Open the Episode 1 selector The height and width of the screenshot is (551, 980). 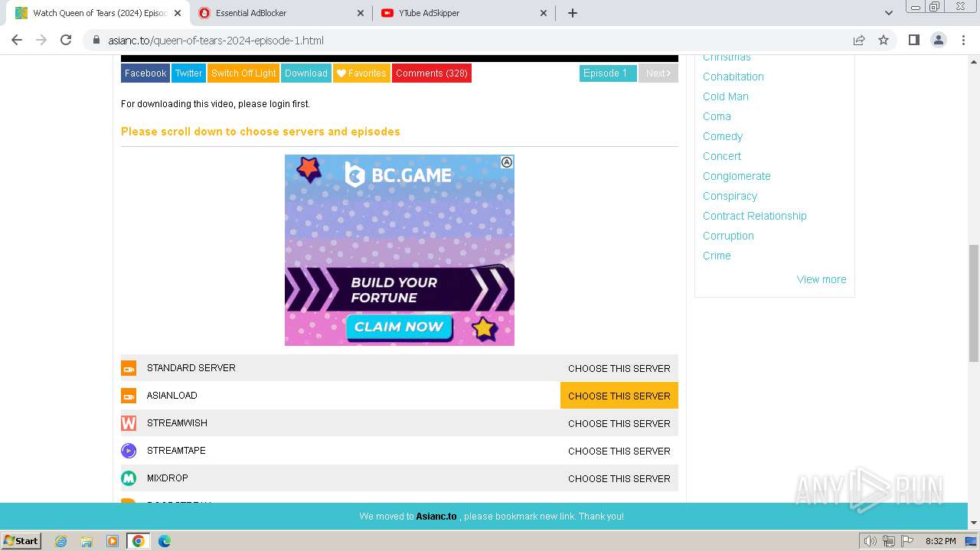(608, 73)
